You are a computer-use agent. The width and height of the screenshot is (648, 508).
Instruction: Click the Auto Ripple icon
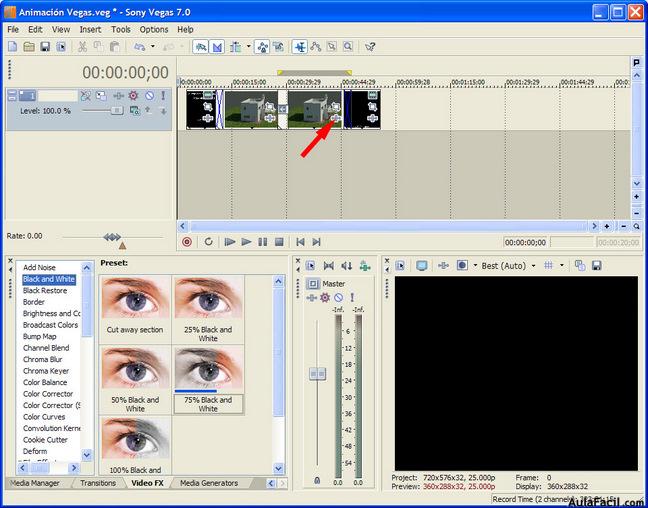(x=236, y=47)
